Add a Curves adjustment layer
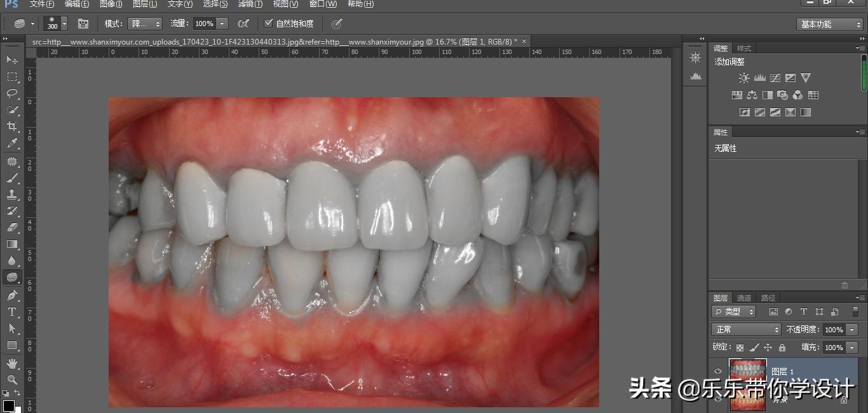Image resolution: width=868 pixels, height=413 pixels. pos(775,78)
